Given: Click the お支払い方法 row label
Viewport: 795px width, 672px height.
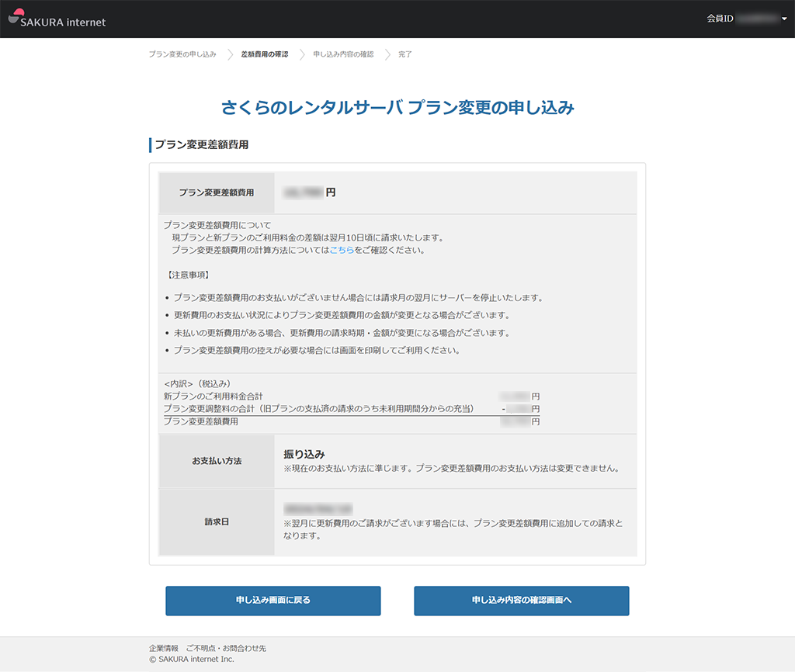Looking at the screenshot, I should tap(217, 461).
